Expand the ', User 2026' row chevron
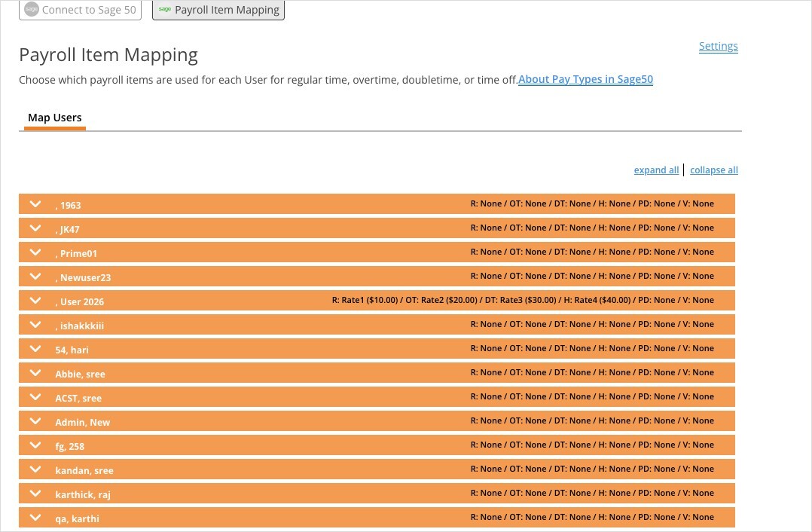The image size is (812, 532). [x=35, y=301]
